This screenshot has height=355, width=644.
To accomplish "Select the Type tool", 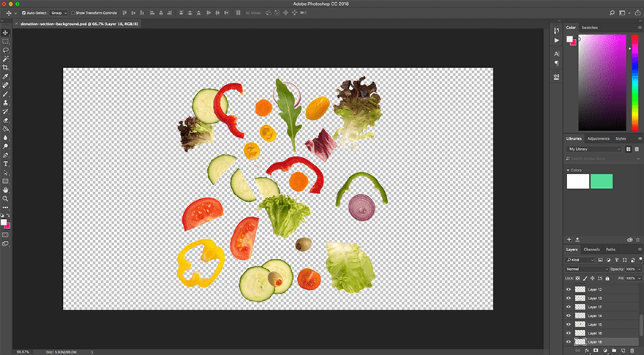I will click(5, 164).
